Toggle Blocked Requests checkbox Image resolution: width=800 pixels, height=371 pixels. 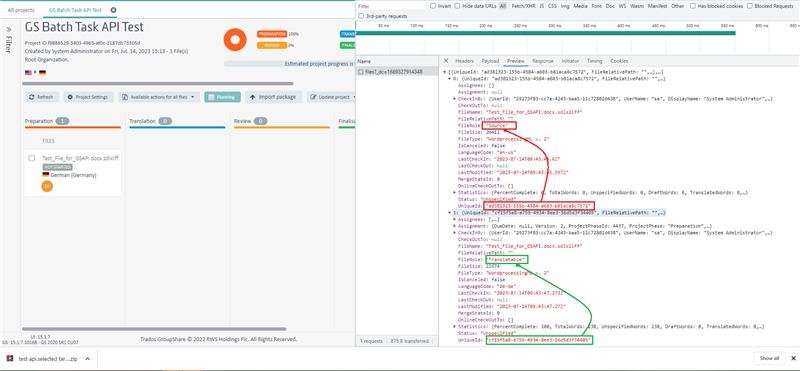coord(750,6)
